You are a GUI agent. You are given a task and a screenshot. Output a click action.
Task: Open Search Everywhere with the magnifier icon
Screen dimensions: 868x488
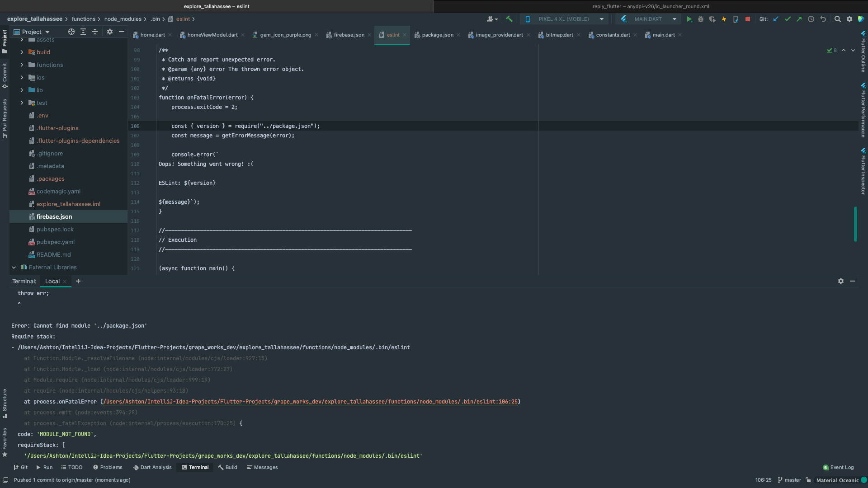click(x=838, y=19)
